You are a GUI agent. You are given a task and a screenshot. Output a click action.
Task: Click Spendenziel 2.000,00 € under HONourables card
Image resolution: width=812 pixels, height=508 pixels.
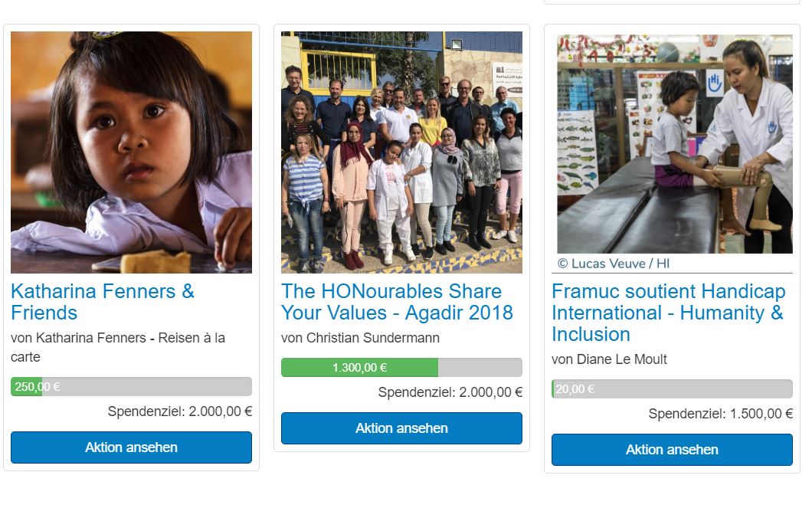(450, 392)
